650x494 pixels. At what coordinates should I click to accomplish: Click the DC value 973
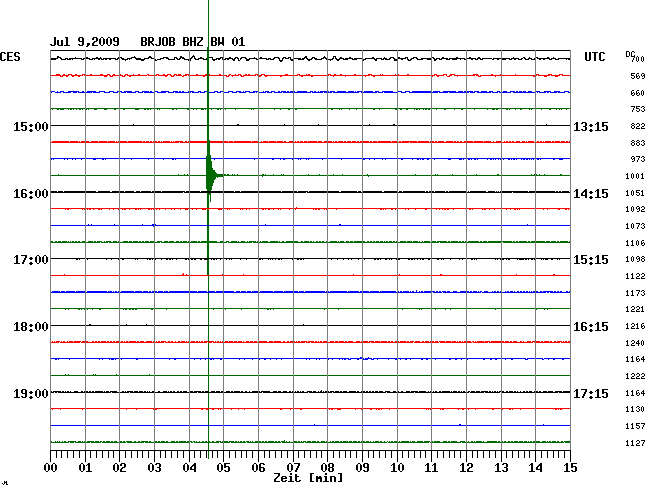click(x=638, y=159)
